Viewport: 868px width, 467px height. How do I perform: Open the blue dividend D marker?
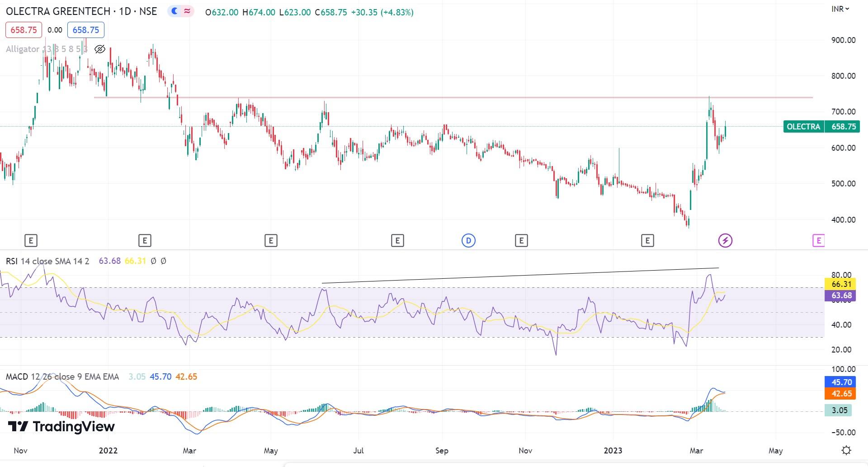coord(468,241)
